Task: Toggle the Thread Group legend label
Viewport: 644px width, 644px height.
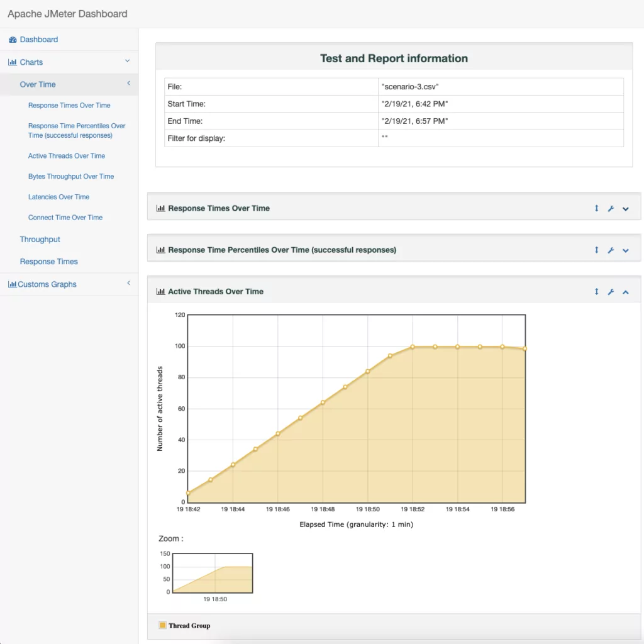Action: [189, 626]
